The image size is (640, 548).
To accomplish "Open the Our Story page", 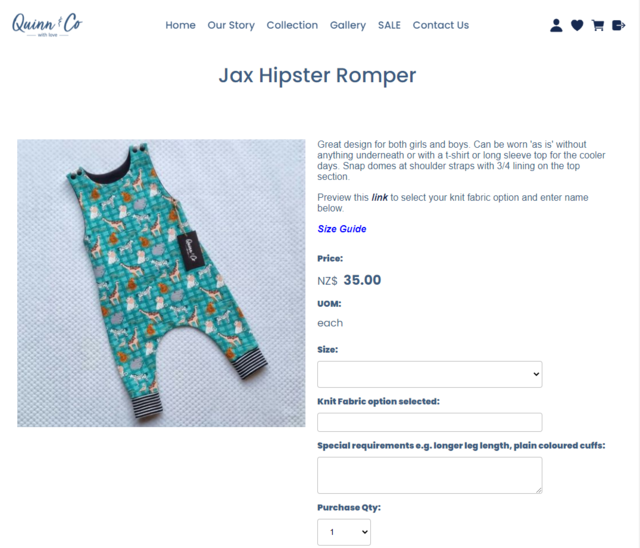I will pos(231,25).
